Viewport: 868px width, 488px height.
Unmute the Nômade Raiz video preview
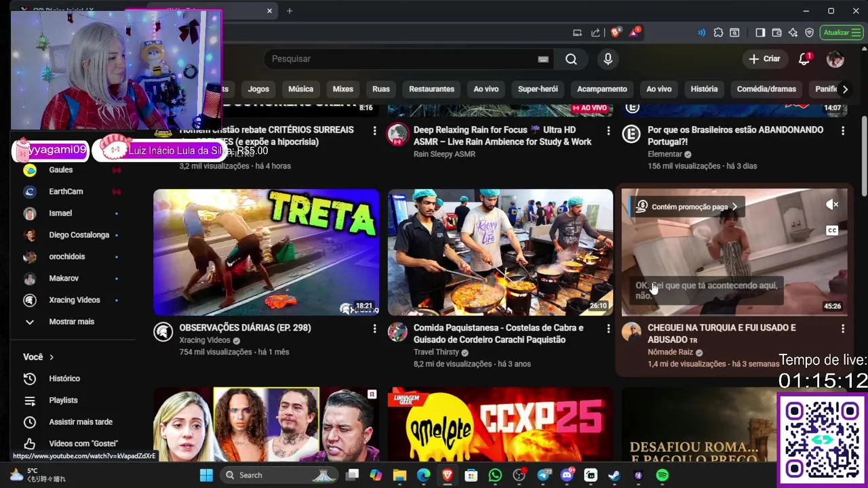pyautogui.click(x=832, y=205)
